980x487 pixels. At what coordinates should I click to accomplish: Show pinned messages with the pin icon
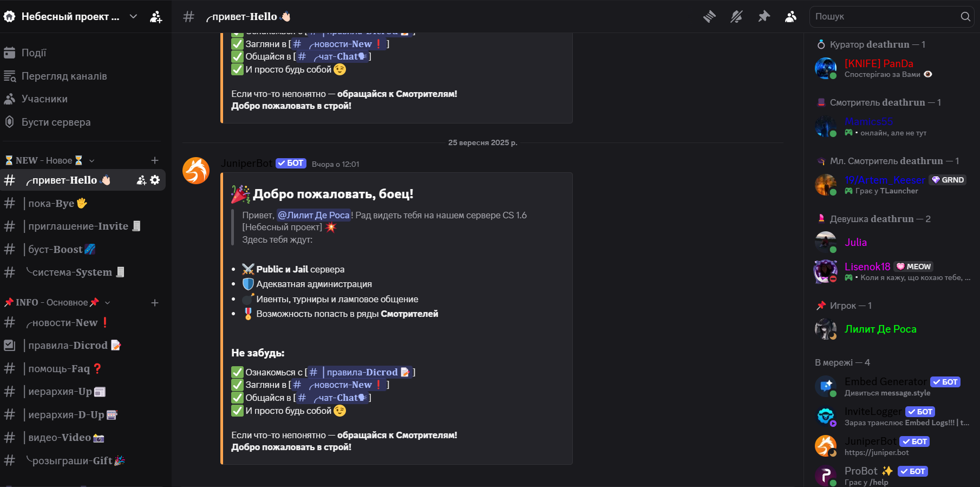point(764,17)
